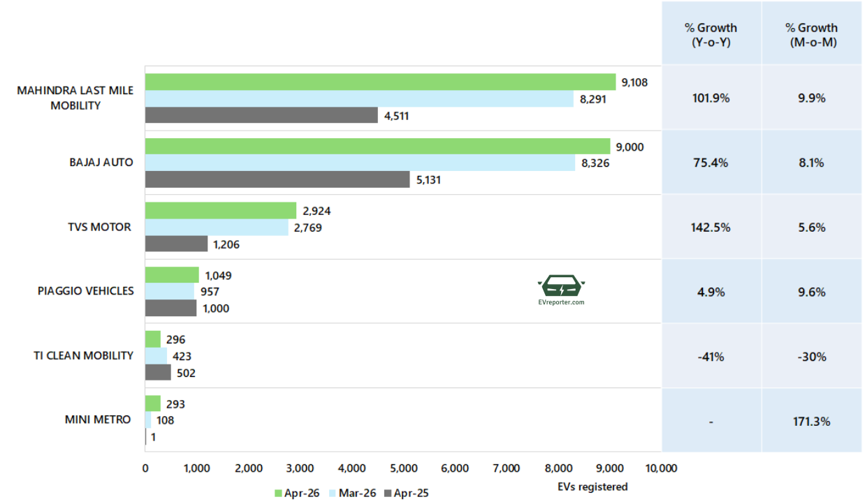The width and height of the screenshot is (865, 504).
Task: Click the Mar-26 light blue legend swatch
Action: [331, 494]
